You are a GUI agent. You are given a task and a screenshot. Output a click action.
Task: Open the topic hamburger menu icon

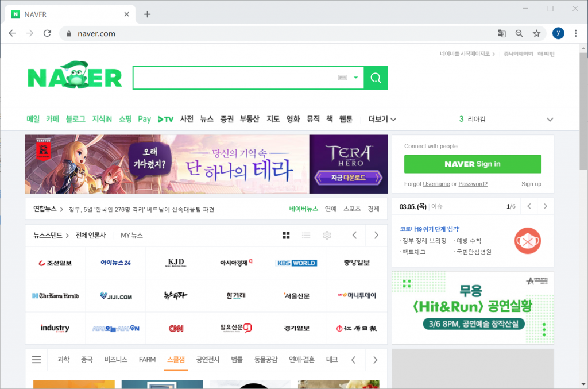pyautogui.click(x=36, y=360)
